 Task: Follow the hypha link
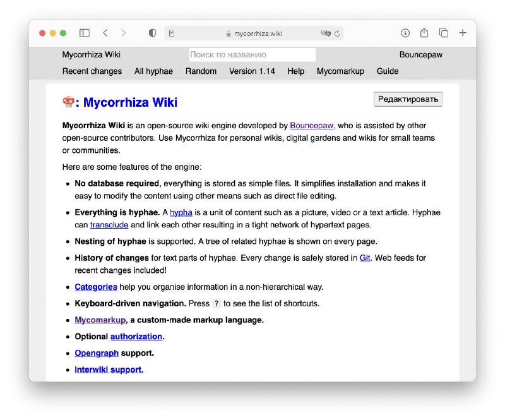click(181, 212)
